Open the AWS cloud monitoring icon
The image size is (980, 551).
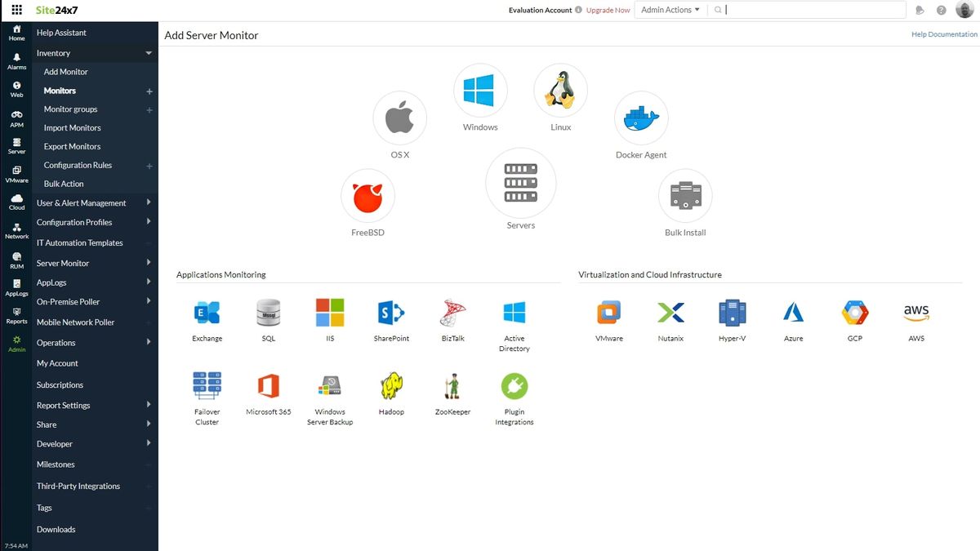[916, 313]
